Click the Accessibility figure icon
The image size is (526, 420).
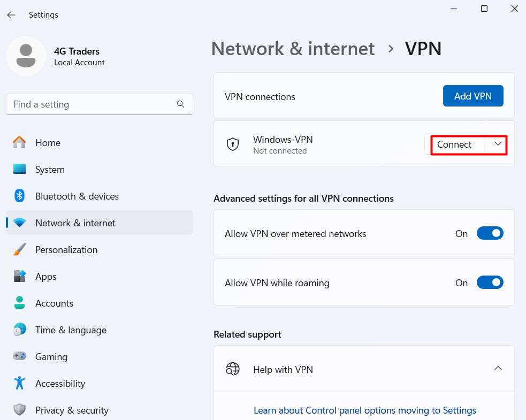19,383
